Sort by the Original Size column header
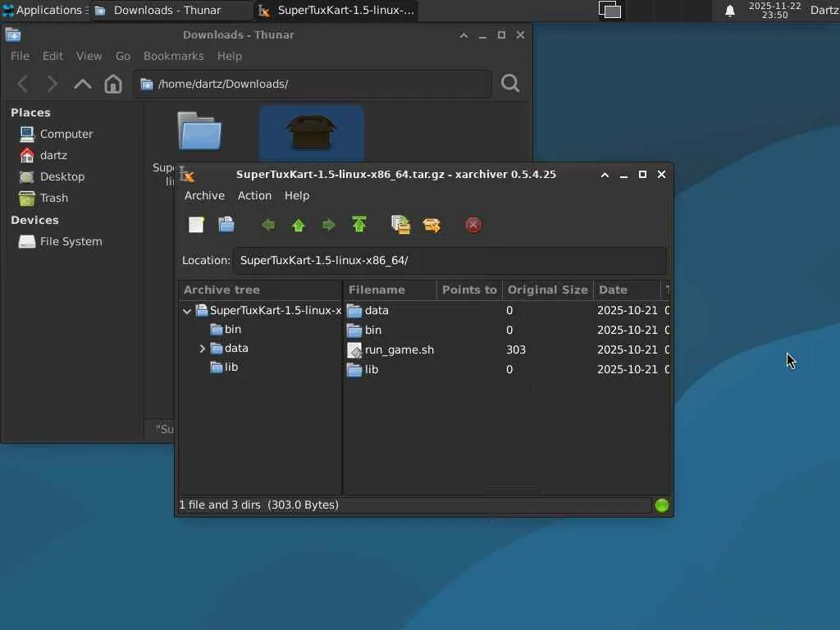This screenshot has height=630, width=840. (x=547, y=290)
